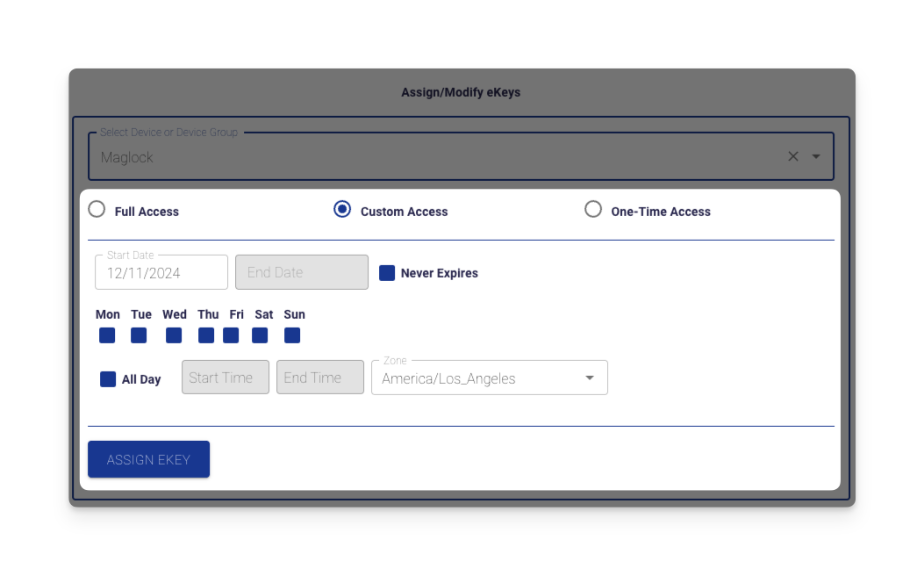Select the Custom Access radio option

click(342, 209)
